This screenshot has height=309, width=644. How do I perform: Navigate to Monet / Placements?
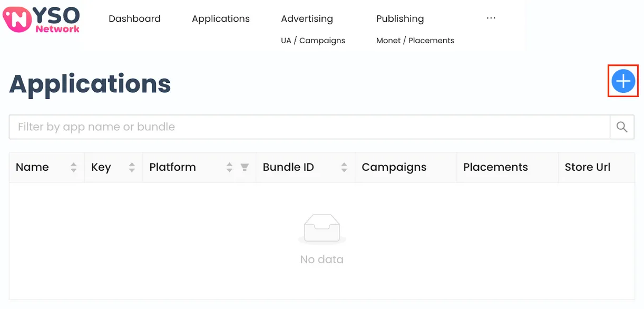[415, 40]
